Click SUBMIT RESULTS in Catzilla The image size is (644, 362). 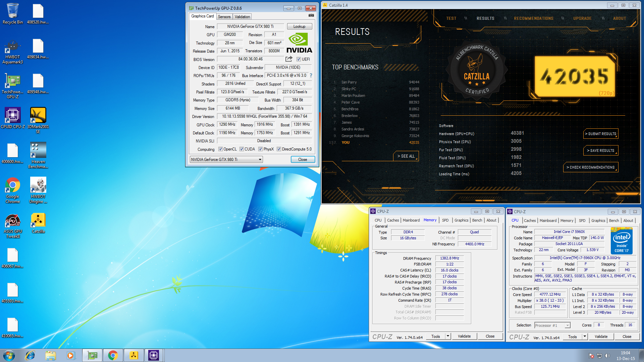click(601, 134)
